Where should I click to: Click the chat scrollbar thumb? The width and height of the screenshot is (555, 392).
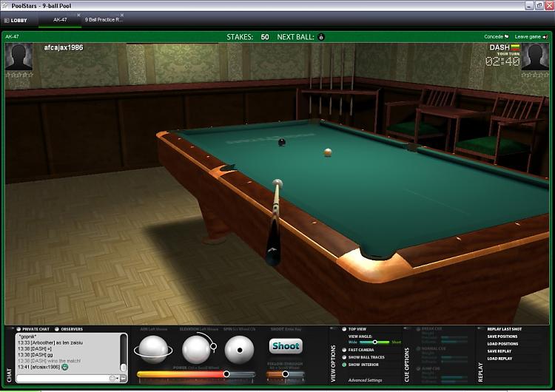(x=123, y=368)
